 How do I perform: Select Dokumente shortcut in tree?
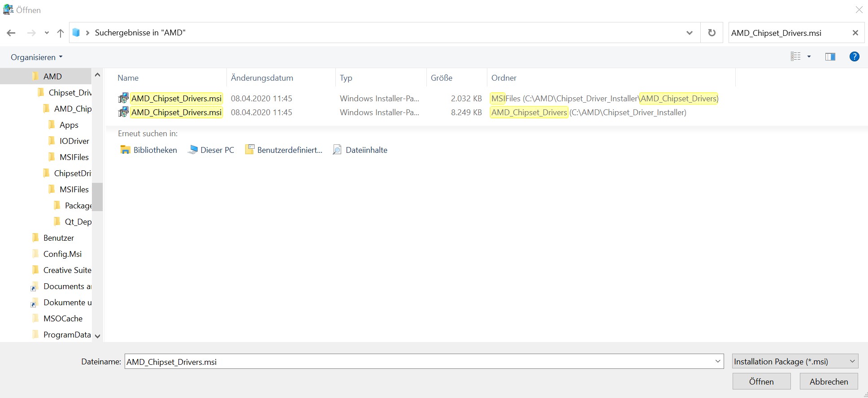pyautogui.click(x=62, y=302)
